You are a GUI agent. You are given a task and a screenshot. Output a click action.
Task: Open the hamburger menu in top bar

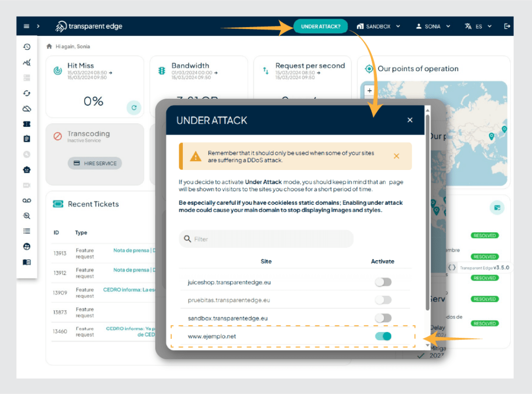[26, 27]
